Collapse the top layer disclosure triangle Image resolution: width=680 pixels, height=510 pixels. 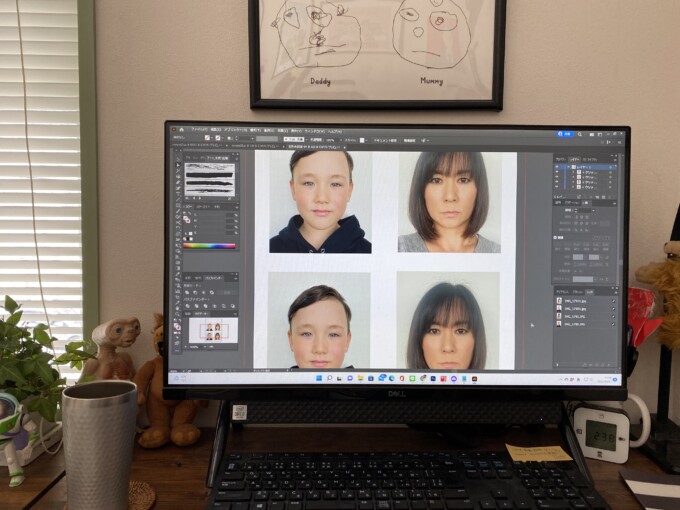[566, 167]
